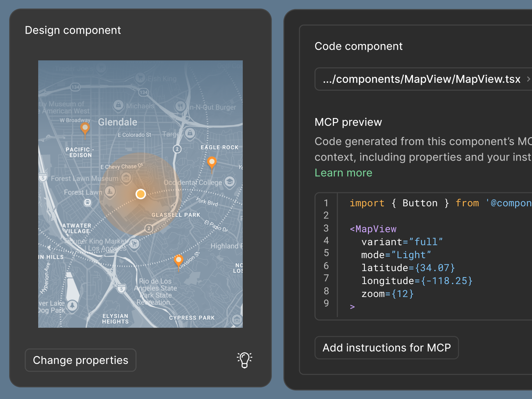The image size is (532, 399).
Task: Click the center location dot on the map
Action: click(141, 194)
